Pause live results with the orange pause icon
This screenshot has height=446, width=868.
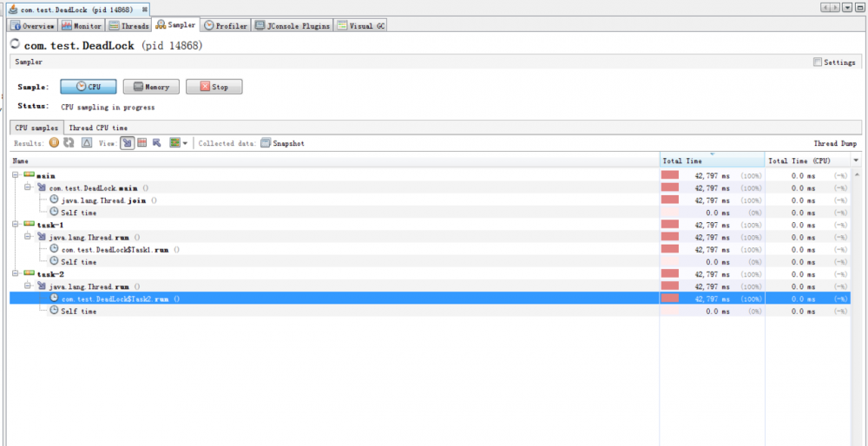pos(54,143)
